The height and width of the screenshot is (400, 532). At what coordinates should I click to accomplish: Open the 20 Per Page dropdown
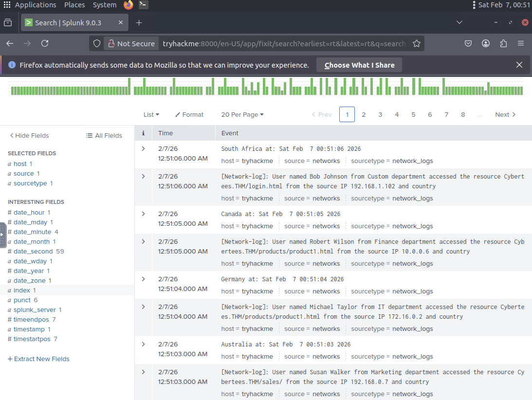pyautogui.click(x=242, y=114)
